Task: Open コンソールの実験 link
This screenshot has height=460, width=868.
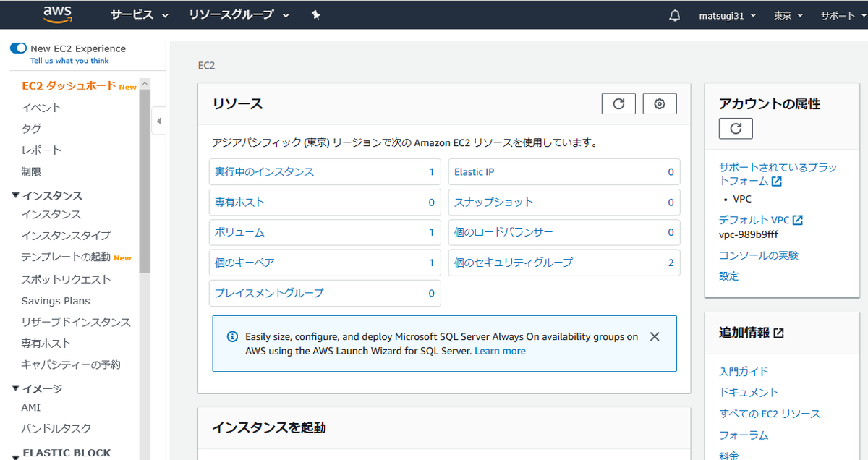Action: click(759, 255)
